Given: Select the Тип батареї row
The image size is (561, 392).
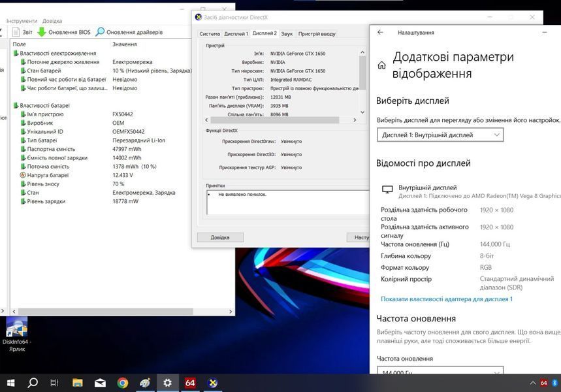Looking at the screenshot, I should pos(104,140).
